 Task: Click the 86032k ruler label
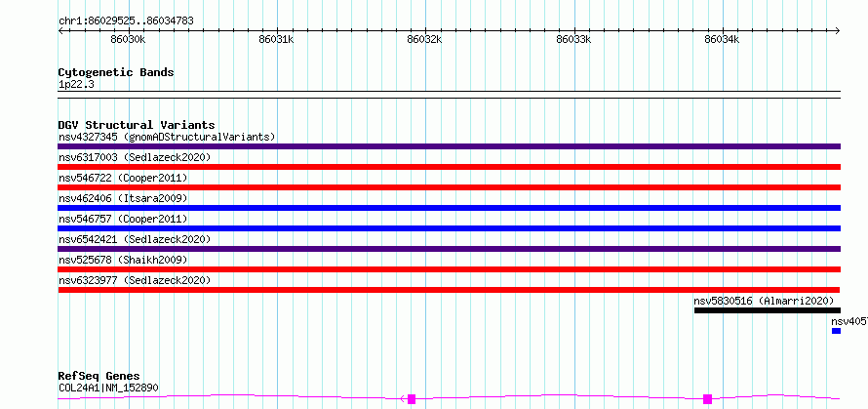click(424, 39)
